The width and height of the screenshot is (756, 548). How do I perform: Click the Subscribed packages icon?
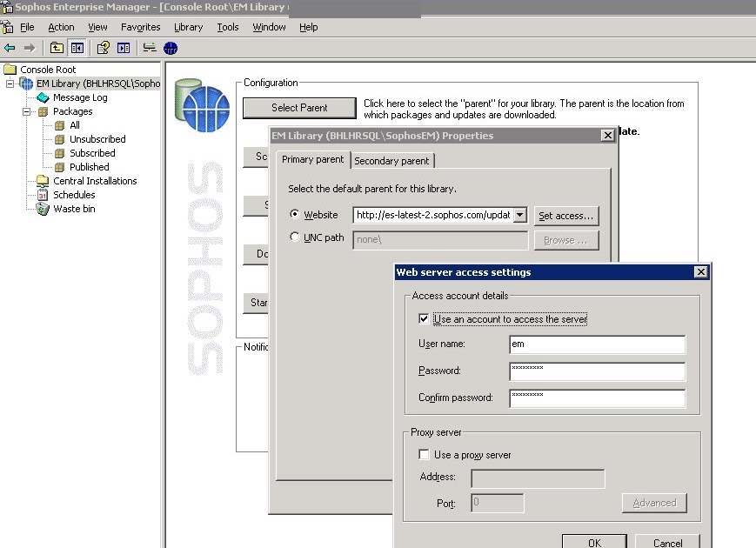59,153
